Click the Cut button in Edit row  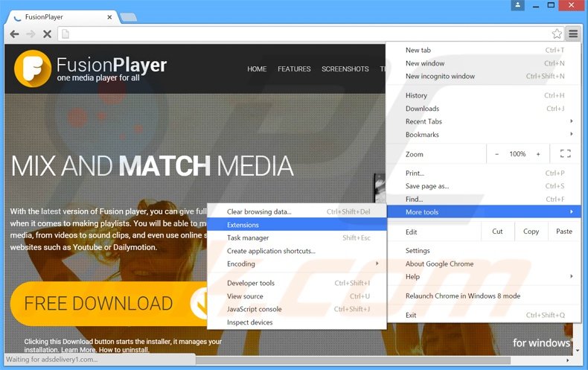pos(497,232)
